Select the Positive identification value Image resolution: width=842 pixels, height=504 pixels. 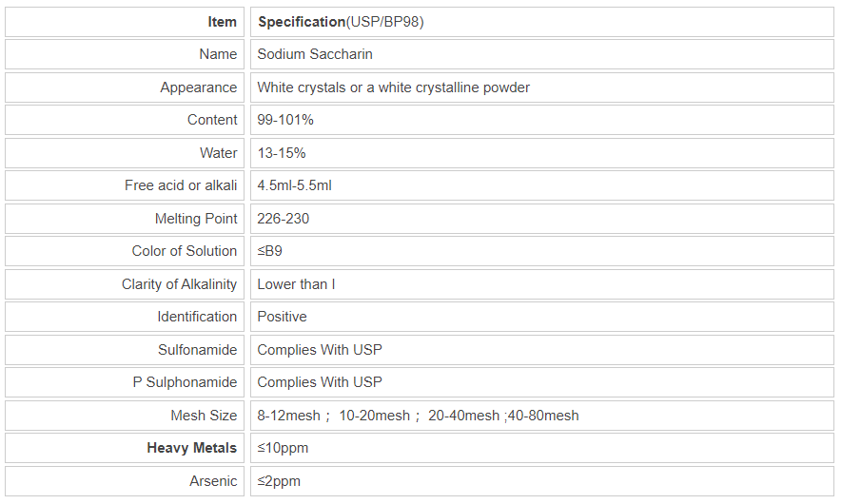[282, 317]
